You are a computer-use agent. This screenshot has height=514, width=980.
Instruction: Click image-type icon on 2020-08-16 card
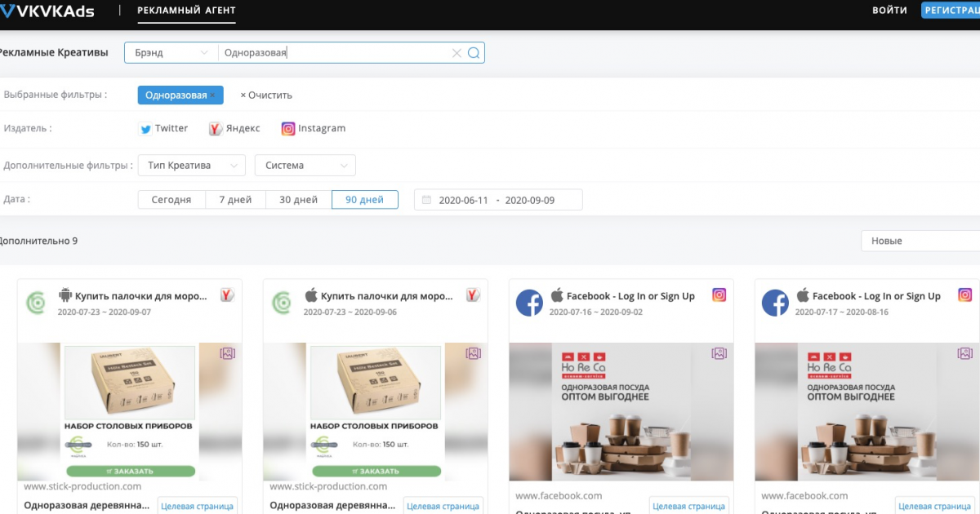(964, 353)
